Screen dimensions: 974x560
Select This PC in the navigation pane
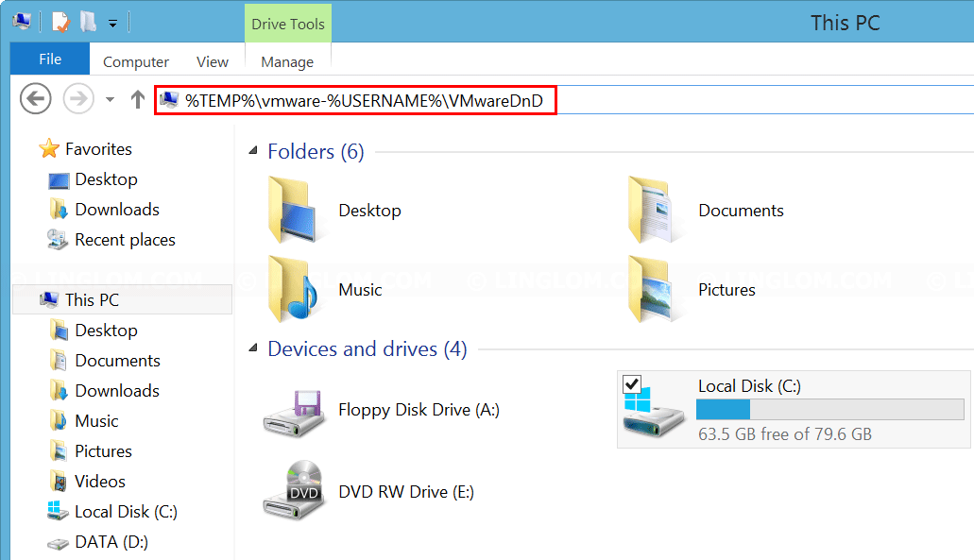123,300
